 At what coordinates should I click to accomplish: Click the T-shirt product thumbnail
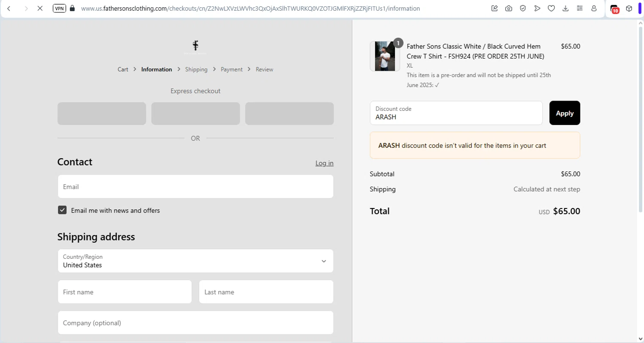(x=385, y=56)
